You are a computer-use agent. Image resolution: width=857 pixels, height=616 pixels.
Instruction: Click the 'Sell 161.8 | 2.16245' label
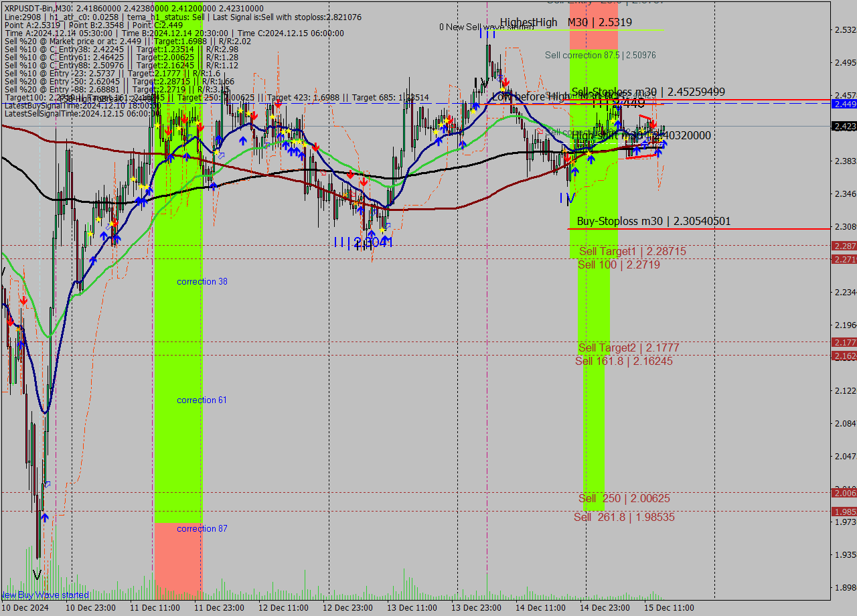click(624, 362)
